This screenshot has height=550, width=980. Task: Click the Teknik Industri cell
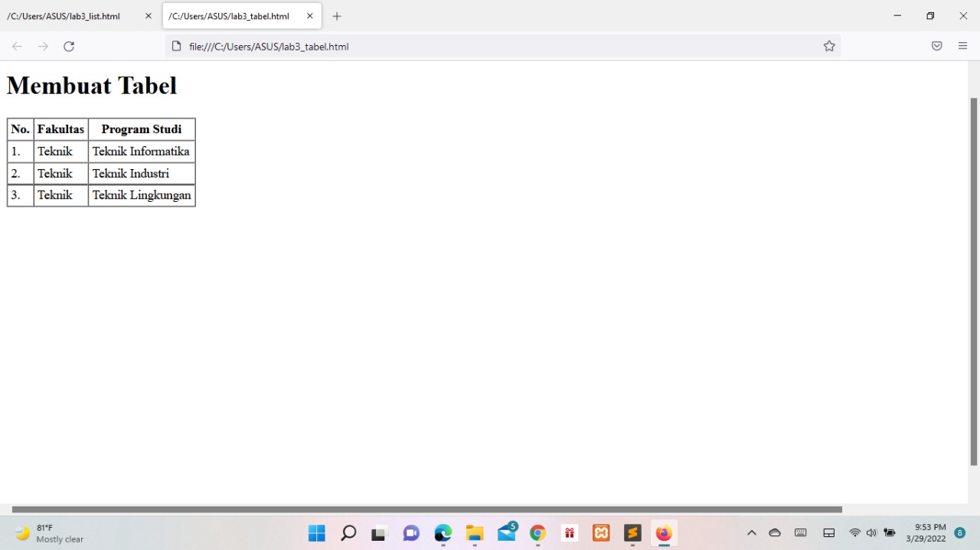142,174
